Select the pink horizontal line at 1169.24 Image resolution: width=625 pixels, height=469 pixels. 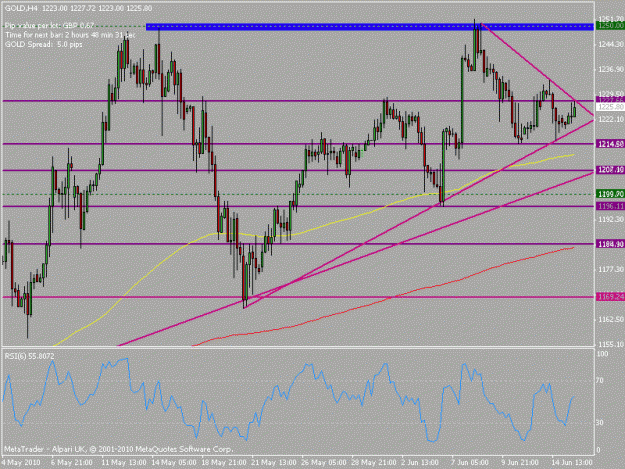298,297
